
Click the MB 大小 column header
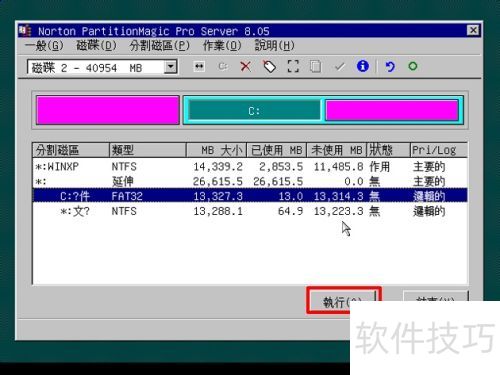(216, 150)
